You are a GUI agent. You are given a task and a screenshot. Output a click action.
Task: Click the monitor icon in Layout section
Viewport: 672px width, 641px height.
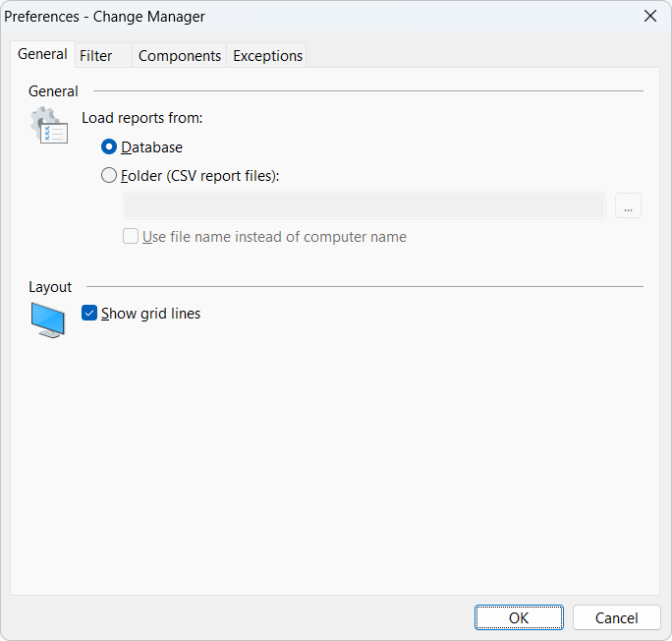point(48,320)
